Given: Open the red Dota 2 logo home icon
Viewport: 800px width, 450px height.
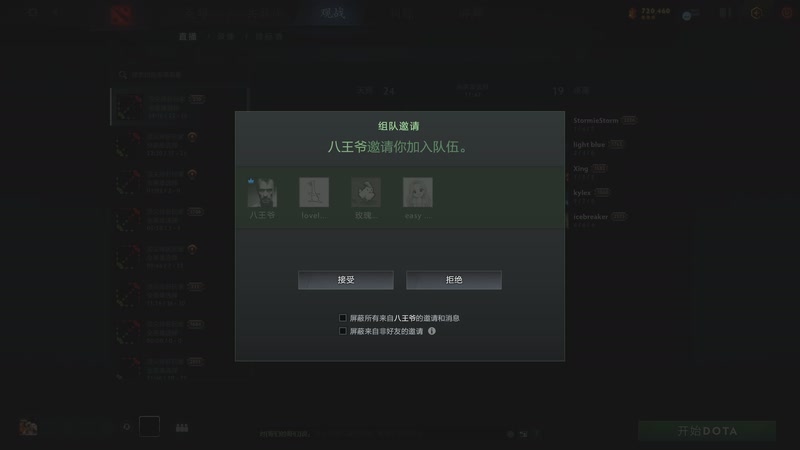Looking at the screenshot, I should [x=121, y=15].
